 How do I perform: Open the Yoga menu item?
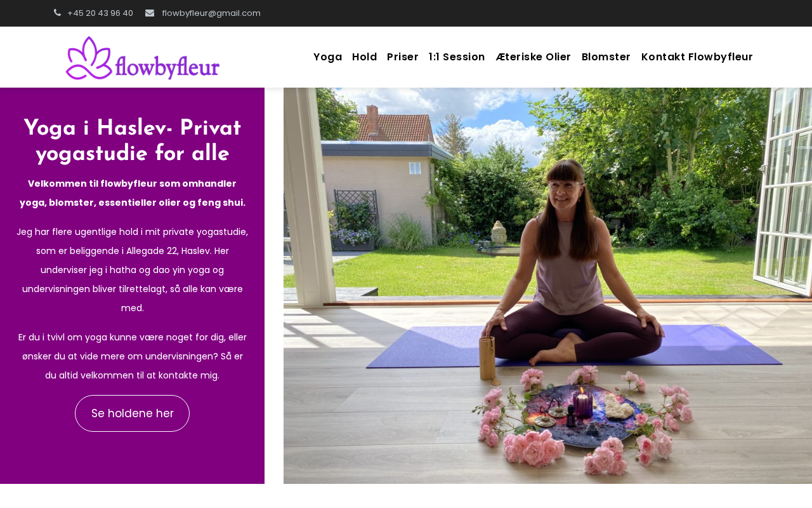point(327,57)
